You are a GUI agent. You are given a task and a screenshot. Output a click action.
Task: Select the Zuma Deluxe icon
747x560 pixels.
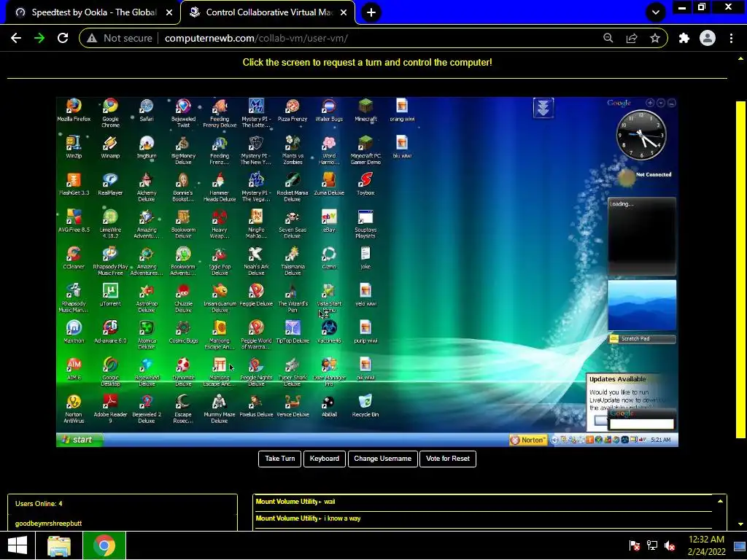coord(329,184)
